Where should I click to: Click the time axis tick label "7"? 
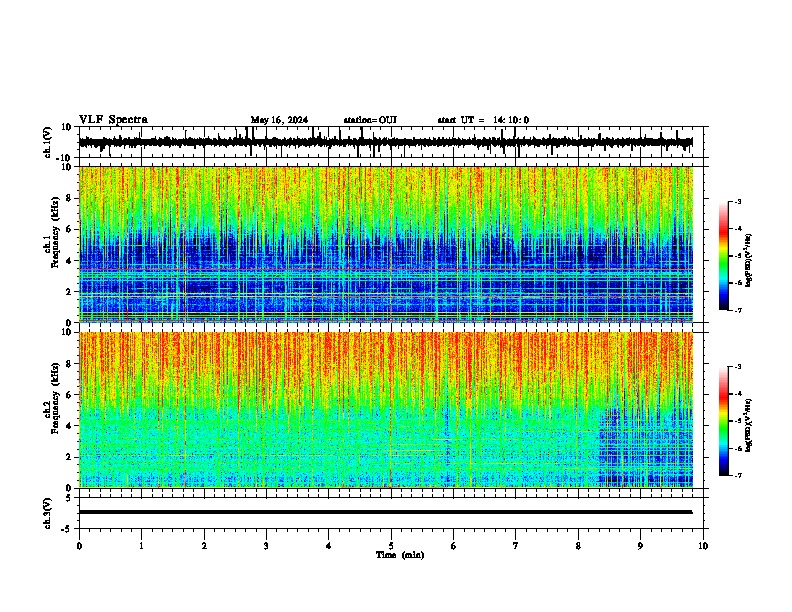click(x=516, y=546)
